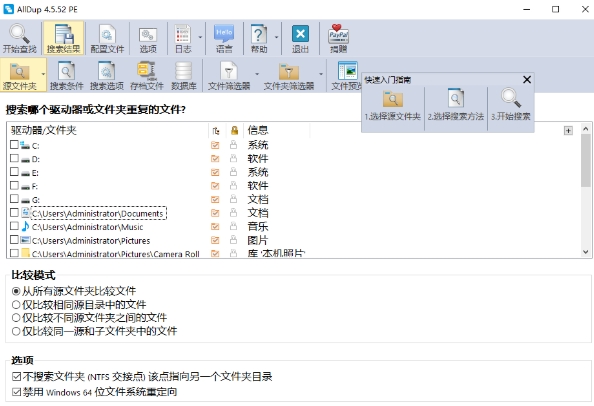Click the lock column header icon

234,131
